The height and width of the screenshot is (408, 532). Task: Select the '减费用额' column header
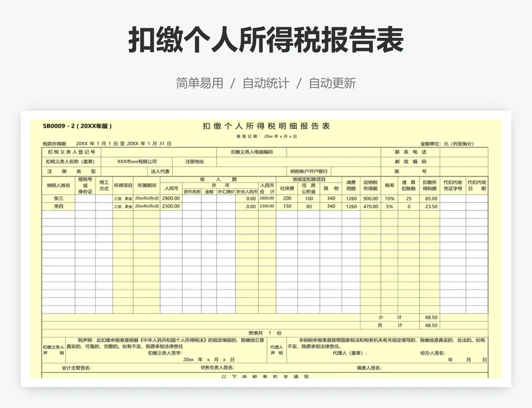(351, 186)
